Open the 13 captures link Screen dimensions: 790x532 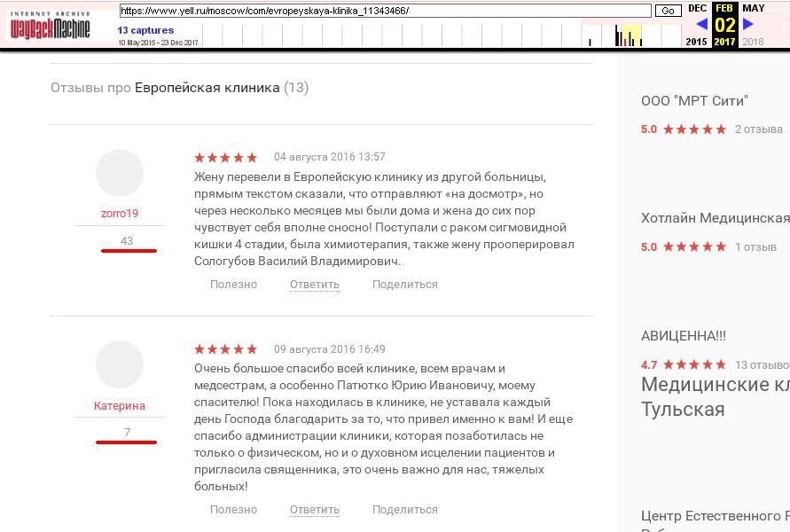click(x=145, y=30)
